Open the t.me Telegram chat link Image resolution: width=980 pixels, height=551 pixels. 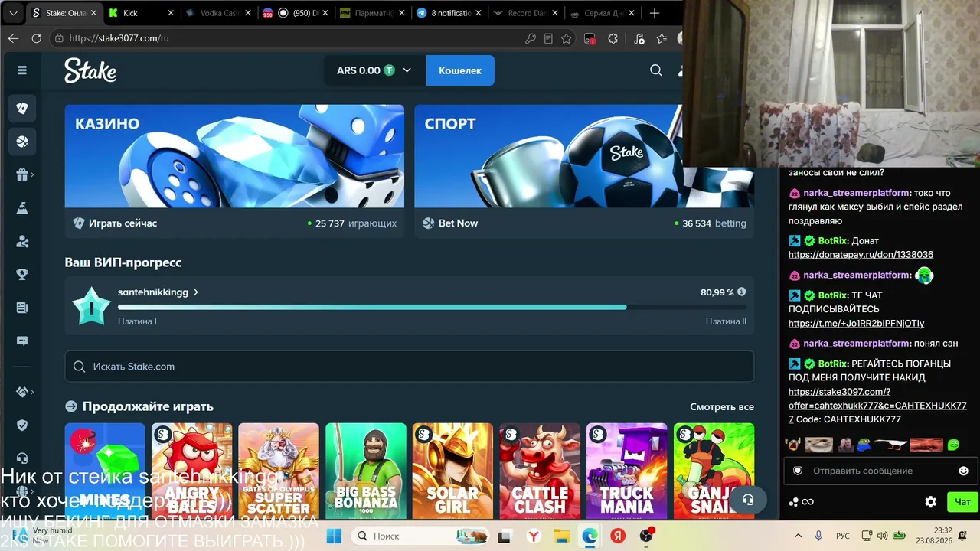pos(856,323)
